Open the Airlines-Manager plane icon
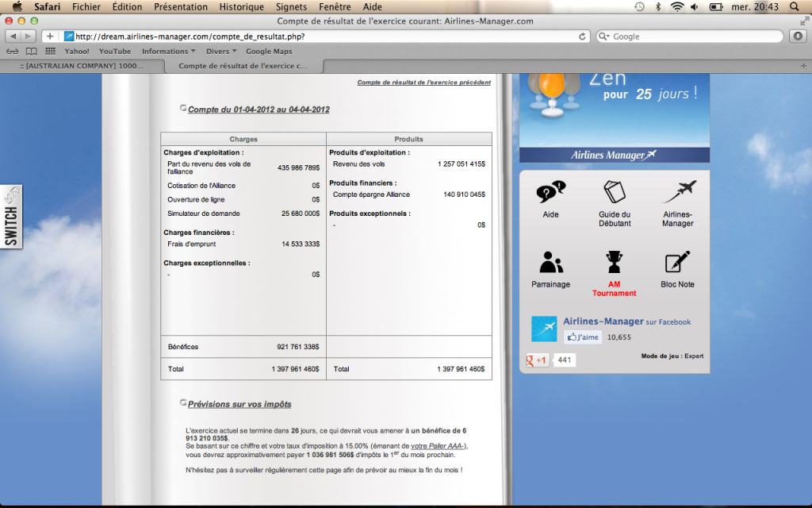The width and height of the screenshot is (812, 508). [x=678, y=192]
